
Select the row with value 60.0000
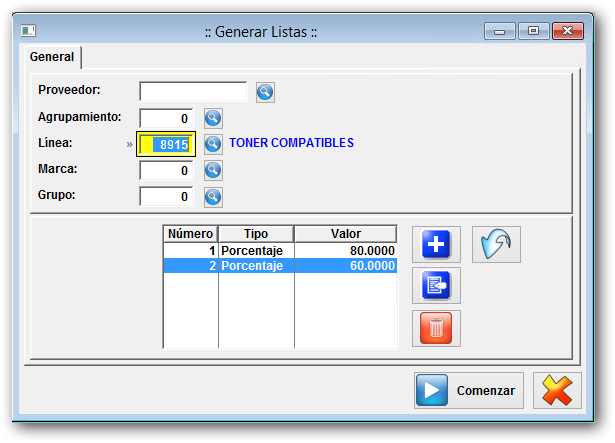coord(280,266)
